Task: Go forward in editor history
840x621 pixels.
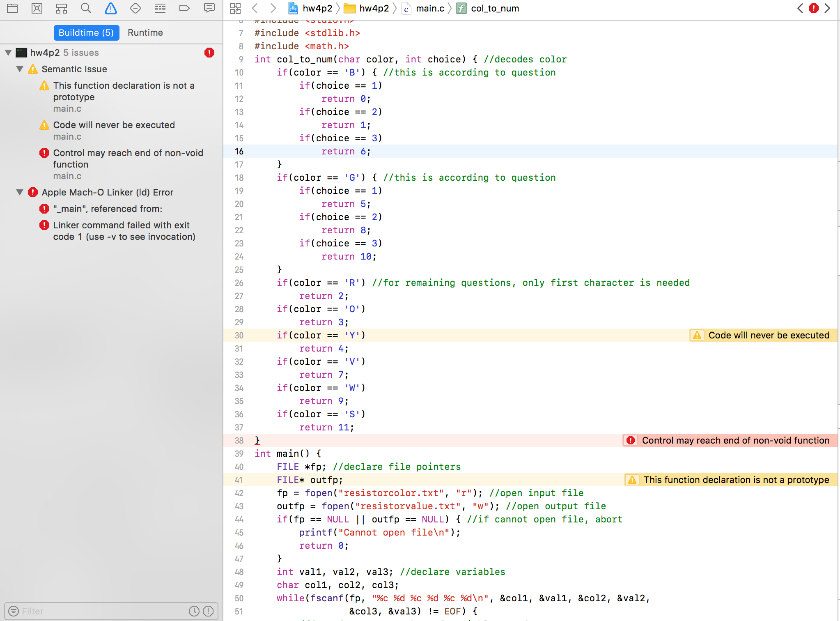Action: tap(273, 8)
